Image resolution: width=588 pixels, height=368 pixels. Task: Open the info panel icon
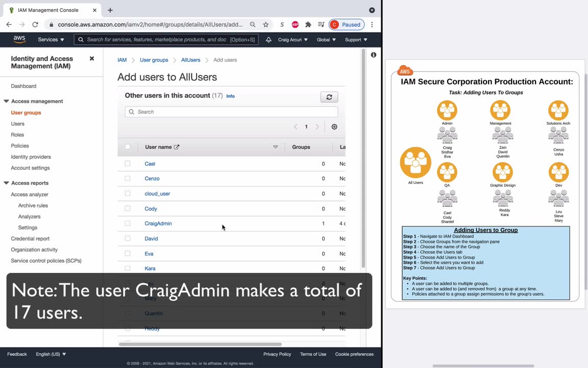tap(374, 55)
